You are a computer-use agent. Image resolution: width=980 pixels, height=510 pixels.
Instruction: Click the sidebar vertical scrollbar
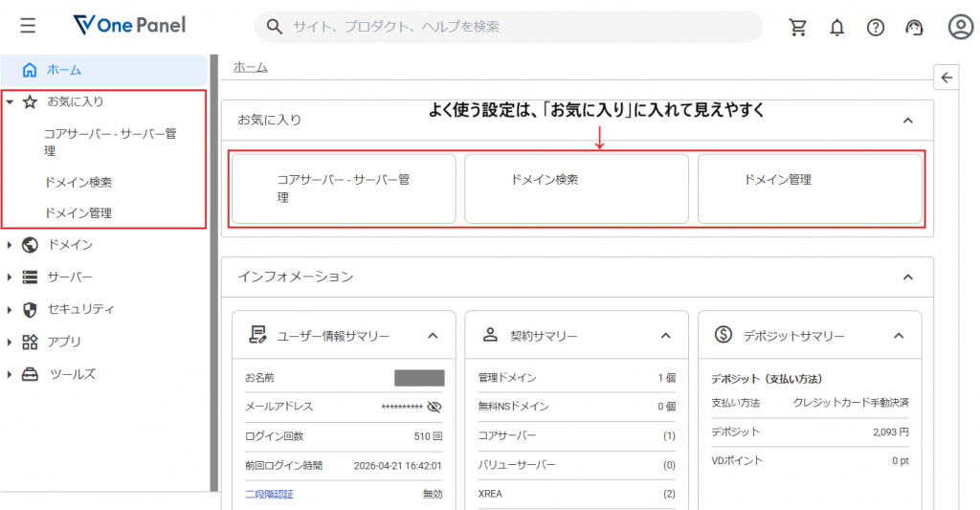214,273
